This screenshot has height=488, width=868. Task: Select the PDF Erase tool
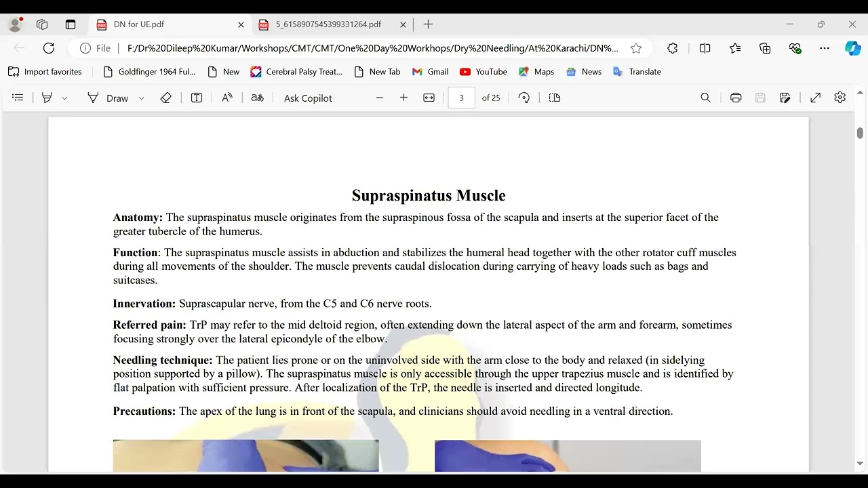pos(165,98)
